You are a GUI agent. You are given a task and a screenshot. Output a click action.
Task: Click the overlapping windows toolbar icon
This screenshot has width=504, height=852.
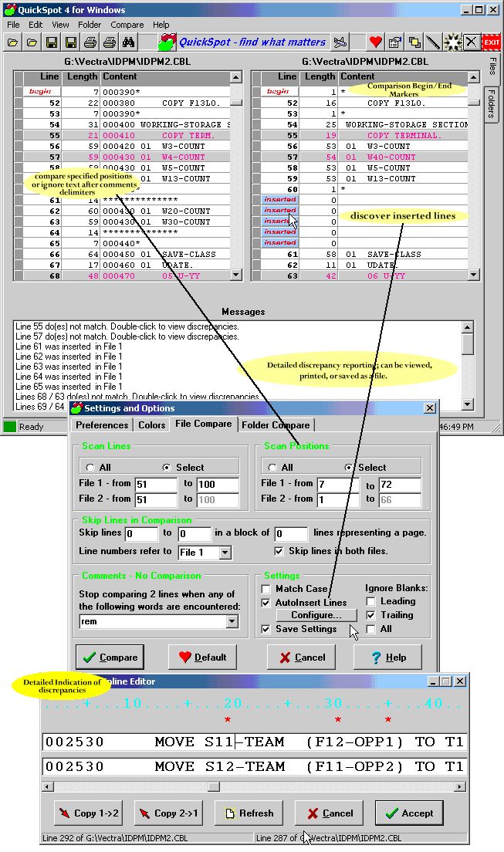tap(414, 42)
